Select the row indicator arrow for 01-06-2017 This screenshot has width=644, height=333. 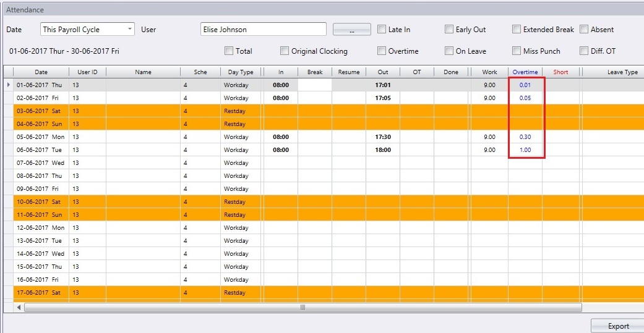pos(9,85)
